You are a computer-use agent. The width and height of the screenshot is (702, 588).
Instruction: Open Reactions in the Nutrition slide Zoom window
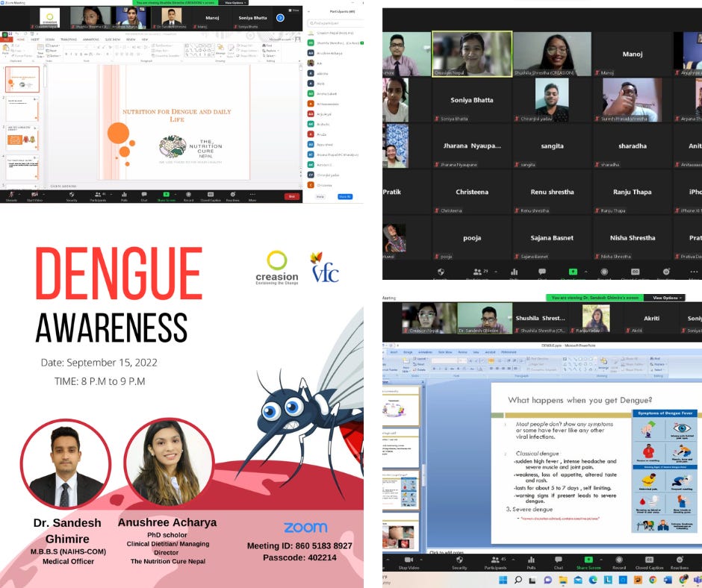point(233,196)
